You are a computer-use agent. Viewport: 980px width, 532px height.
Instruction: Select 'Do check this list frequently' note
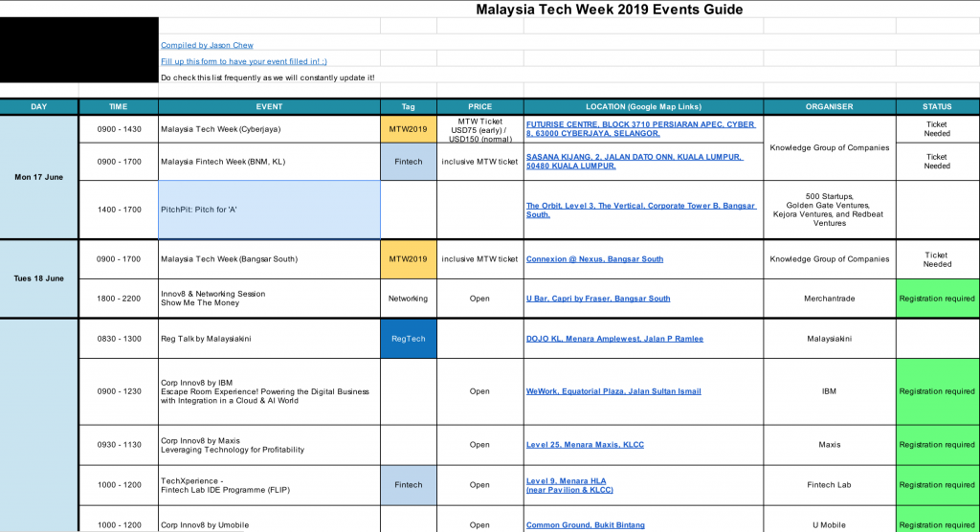268,78
